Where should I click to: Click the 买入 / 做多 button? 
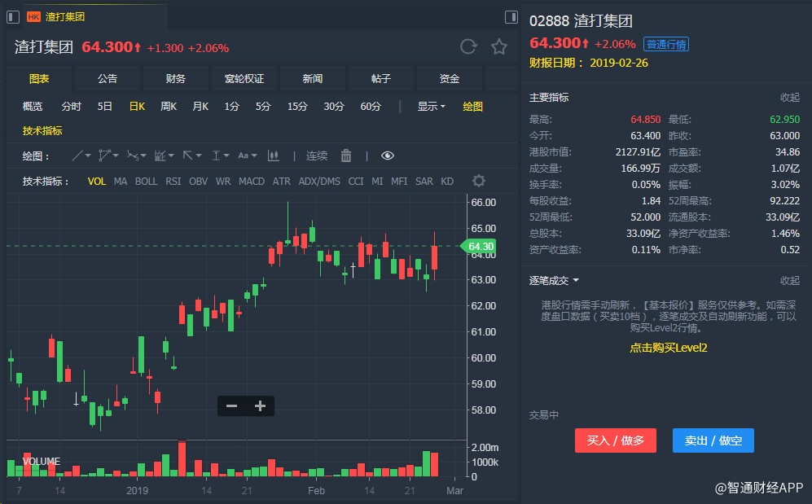615,440
